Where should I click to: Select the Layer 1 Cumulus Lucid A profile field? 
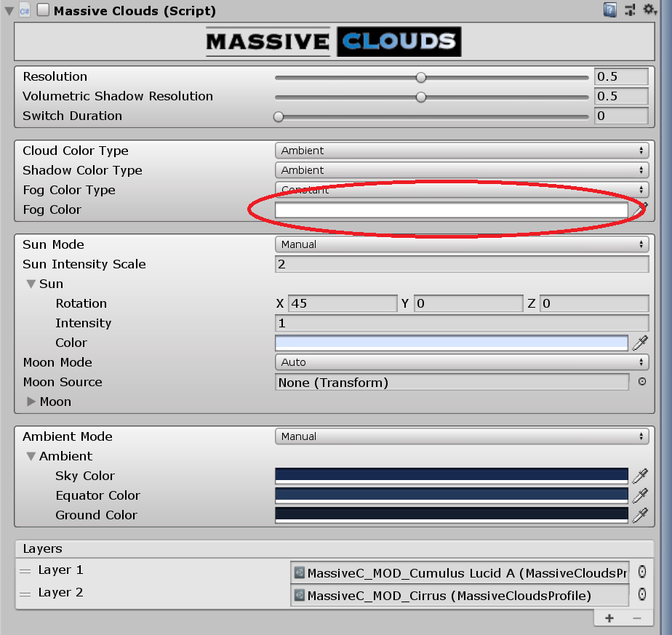click(x=460, y=573)
